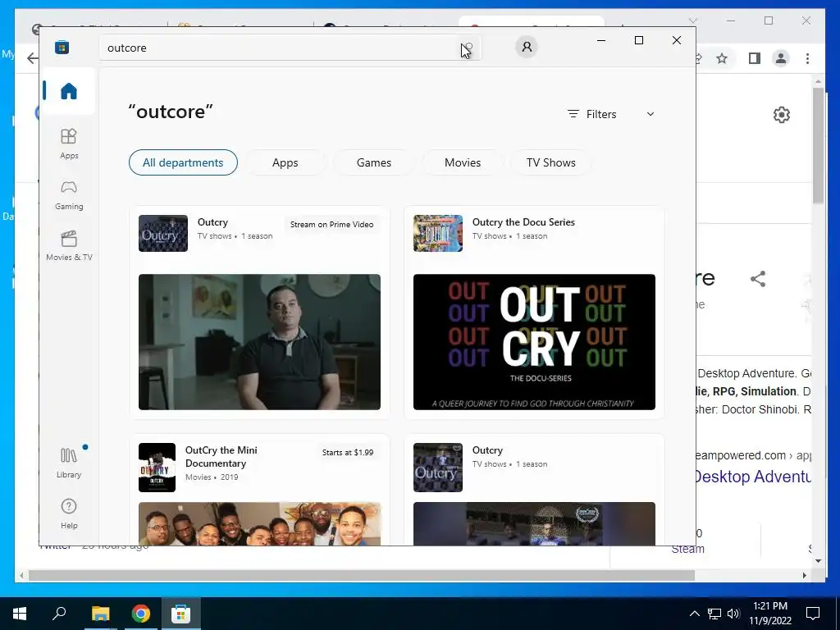Open the Microsoft Store Home icon
840x630 pixels.
69,91
